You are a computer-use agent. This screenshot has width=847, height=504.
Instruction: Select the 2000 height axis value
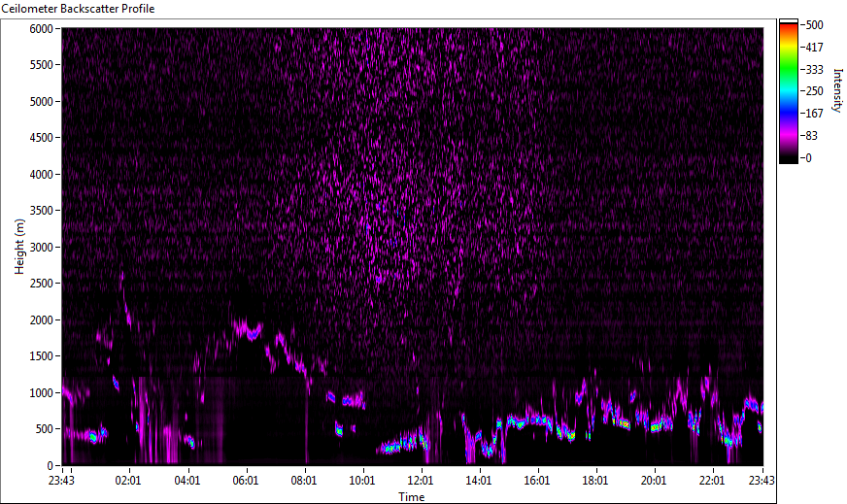coord(41,320)
